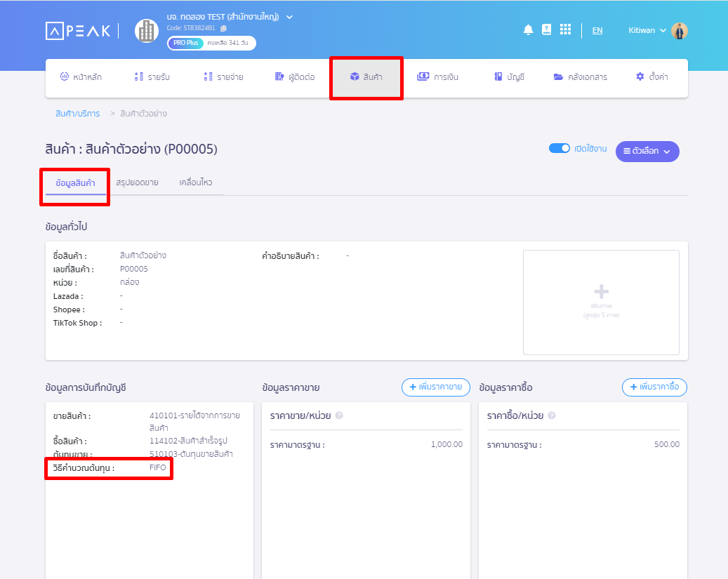
Task: Expand the ตัวเลือก dropdown button
Action: click(647, 151)
